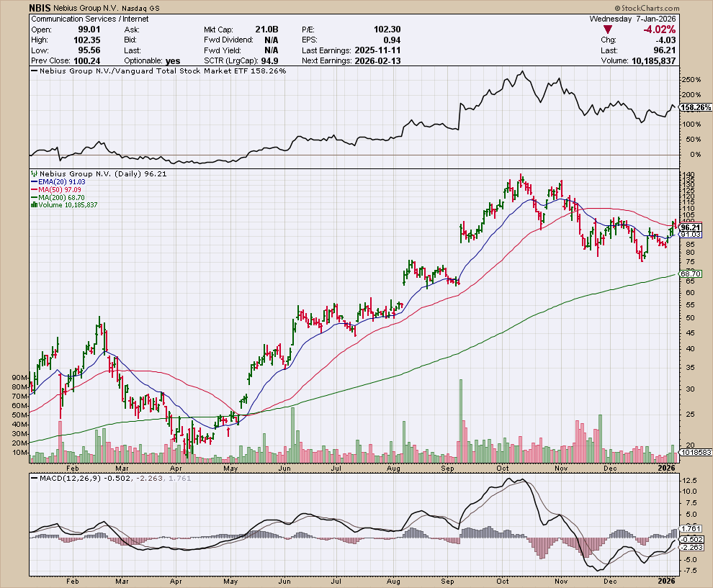Click the Chg value -4.03
713x588 pixels.
point(665,40)
